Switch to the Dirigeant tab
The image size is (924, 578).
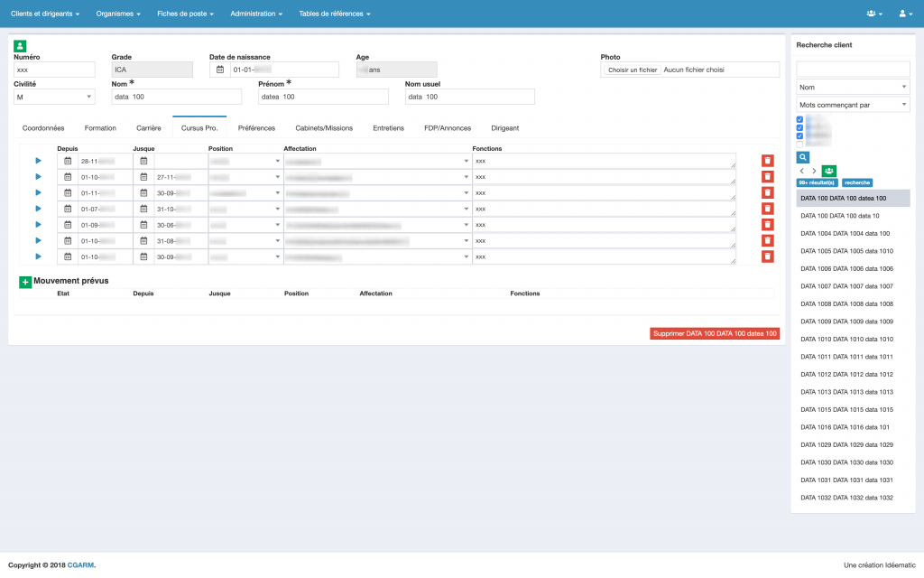coord(505,128)
